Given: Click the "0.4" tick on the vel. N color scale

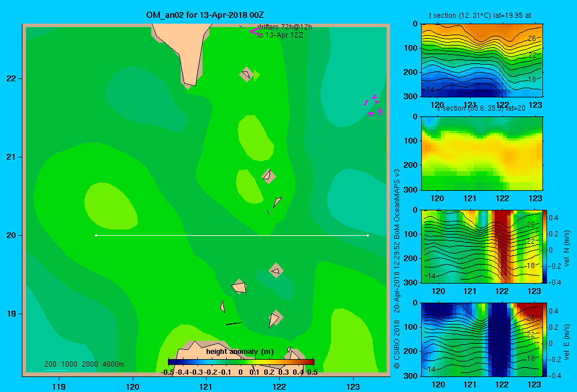Looking at the screenshot, I should coord(554,218).
